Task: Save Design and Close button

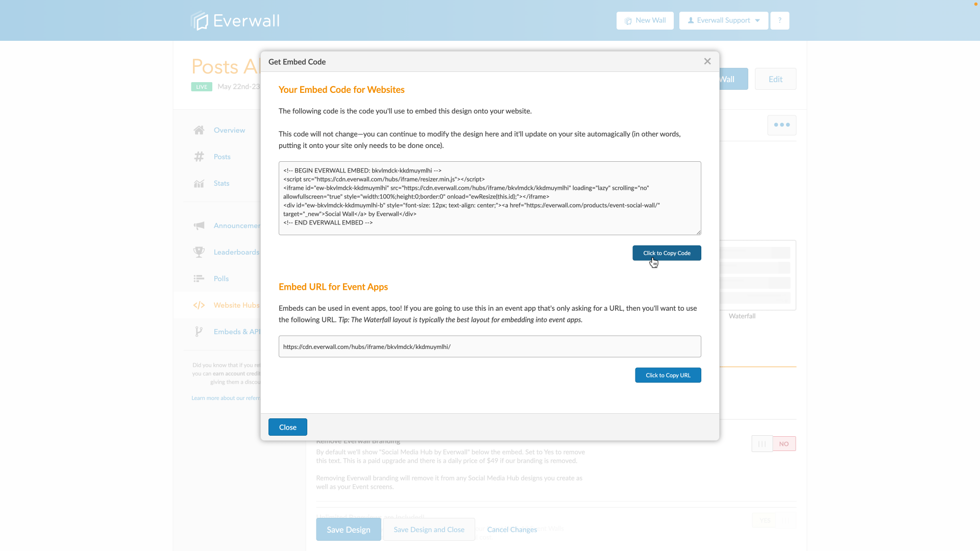Action: point(429,530)
